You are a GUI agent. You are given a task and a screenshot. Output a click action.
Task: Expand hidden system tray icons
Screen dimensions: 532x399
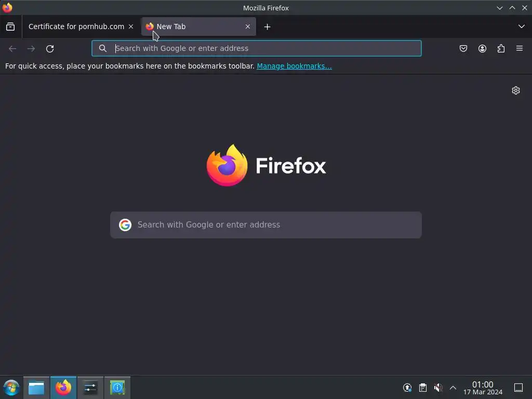click(x=453, y=388)
